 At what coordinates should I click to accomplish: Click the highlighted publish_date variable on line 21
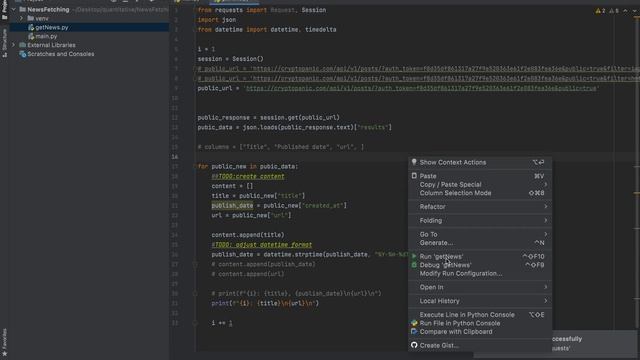point(232,206)
